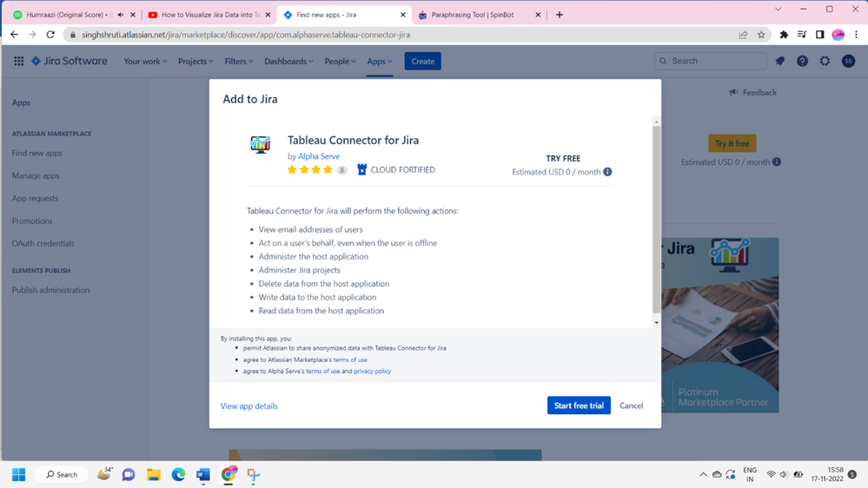Image resolution: width=868 pixels, height=488 pixels.
Task: Click Start free trial button
Action: (579, 406)
